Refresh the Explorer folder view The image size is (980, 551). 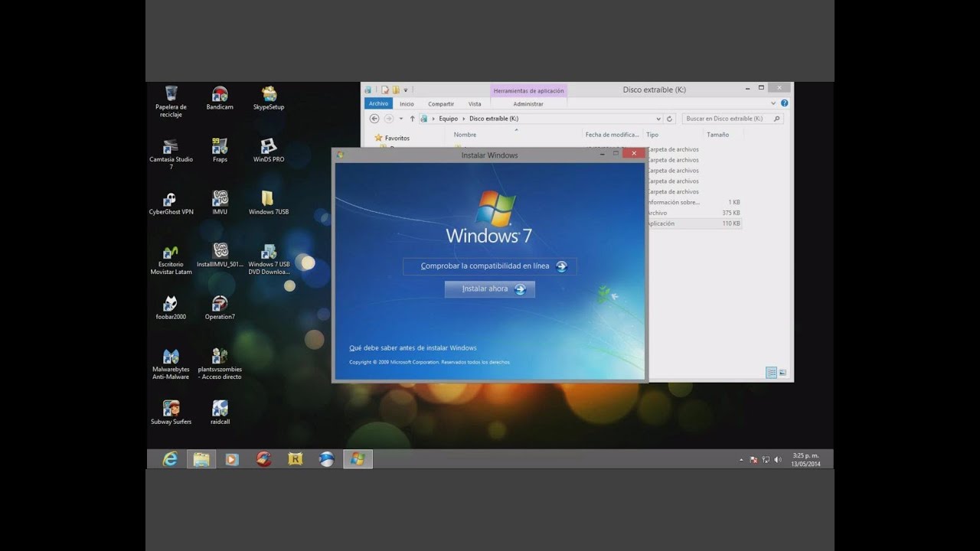(670, 119)
